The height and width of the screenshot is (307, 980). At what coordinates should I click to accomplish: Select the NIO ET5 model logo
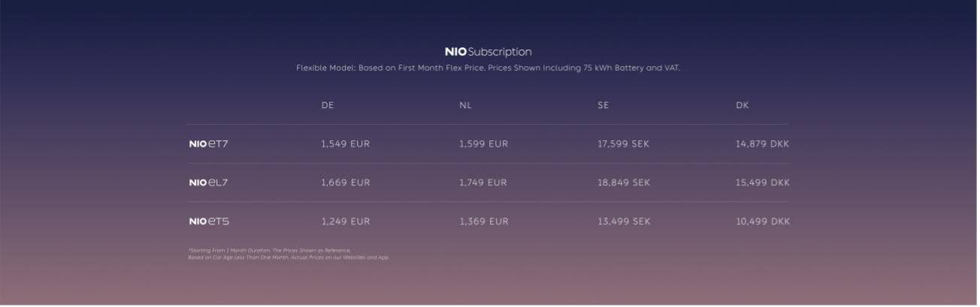tap(209, 221)
